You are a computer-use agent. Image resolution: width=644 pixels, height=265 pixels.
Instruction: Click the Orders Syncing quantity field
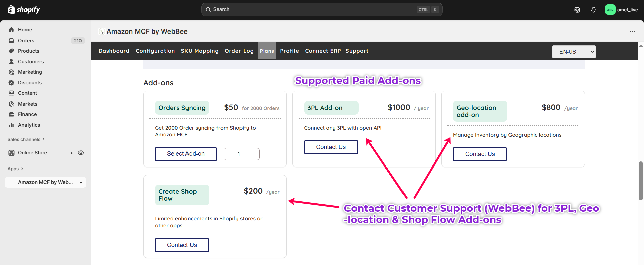click(x=241, y=154)
